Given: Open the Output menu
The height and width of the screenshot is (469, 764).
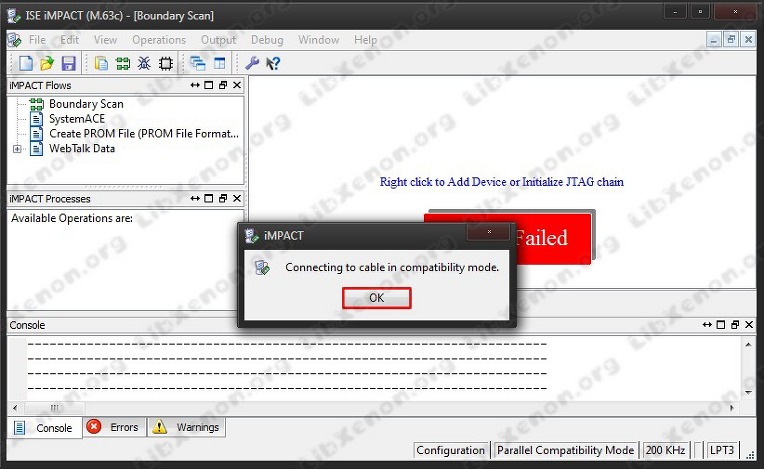Looking at the screenshot, I should click(x=218, y=40).
